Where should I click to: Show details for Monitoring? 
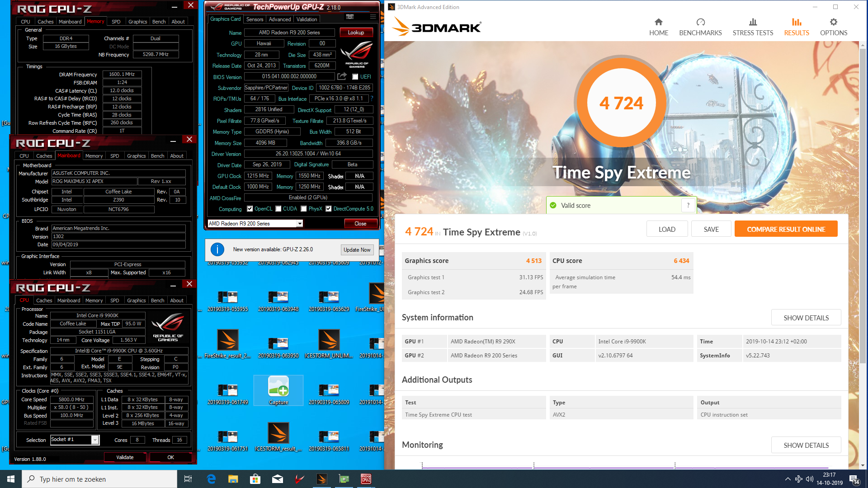(x=806, y=445)
